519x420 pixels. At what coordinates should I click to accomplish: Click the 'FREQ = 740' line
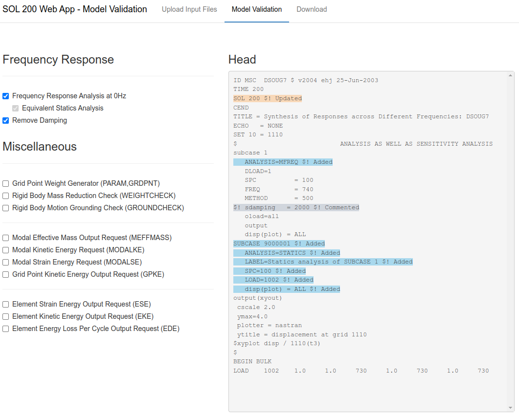279,189
